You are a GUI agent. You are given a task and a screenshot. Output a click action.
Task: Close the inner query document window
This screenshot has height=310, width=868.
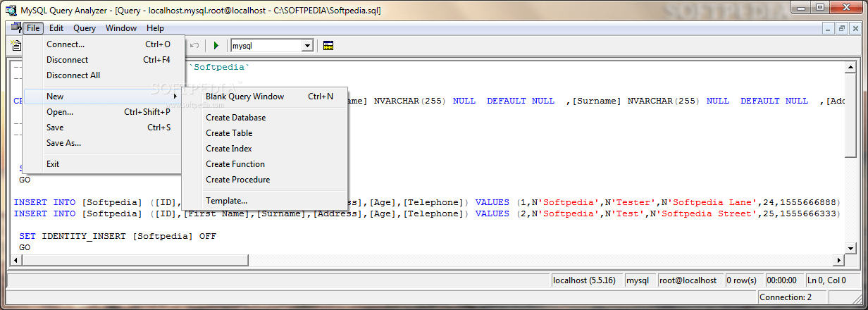pyautogui.click(x=854, y=28)
